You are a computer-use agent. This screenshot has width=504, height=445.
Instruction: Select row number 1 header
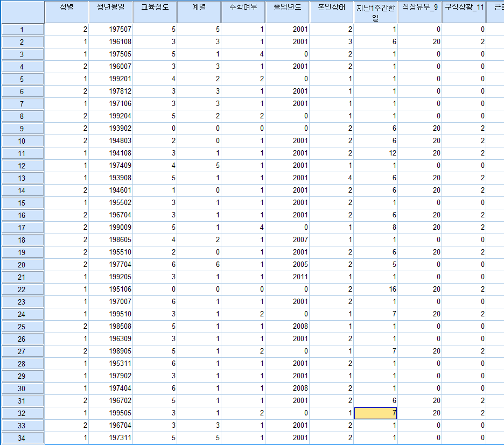[22, 30]
